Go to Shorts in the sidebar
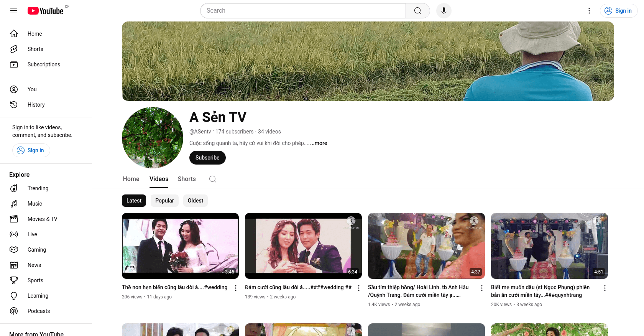 coord(35,49)
